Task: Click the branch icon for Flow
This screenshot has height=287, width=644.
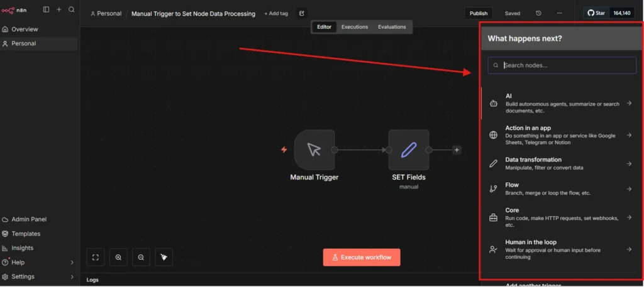Action: pos(493,189)
